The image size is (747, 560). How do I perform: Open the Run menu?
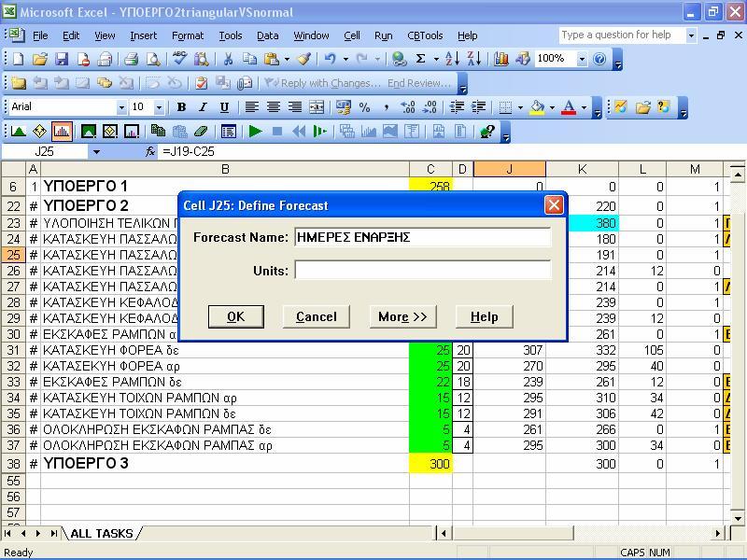tap(383, 35)
